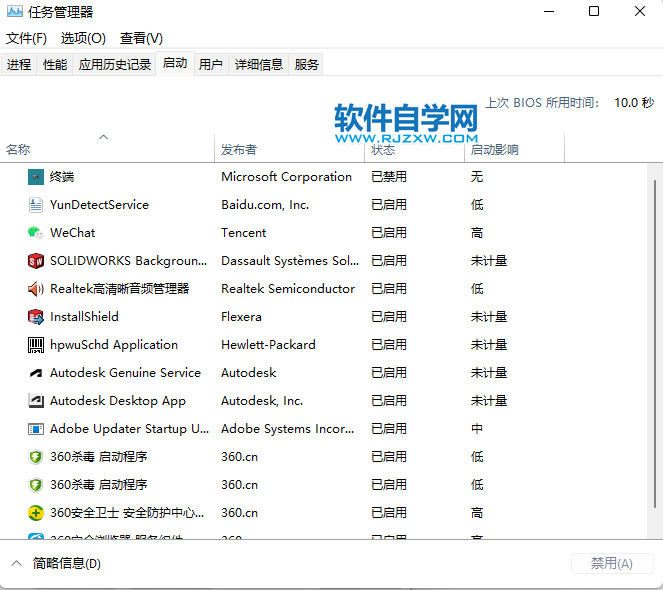Click the 360安全卫士 yellow plus icon

pos(36,513)
